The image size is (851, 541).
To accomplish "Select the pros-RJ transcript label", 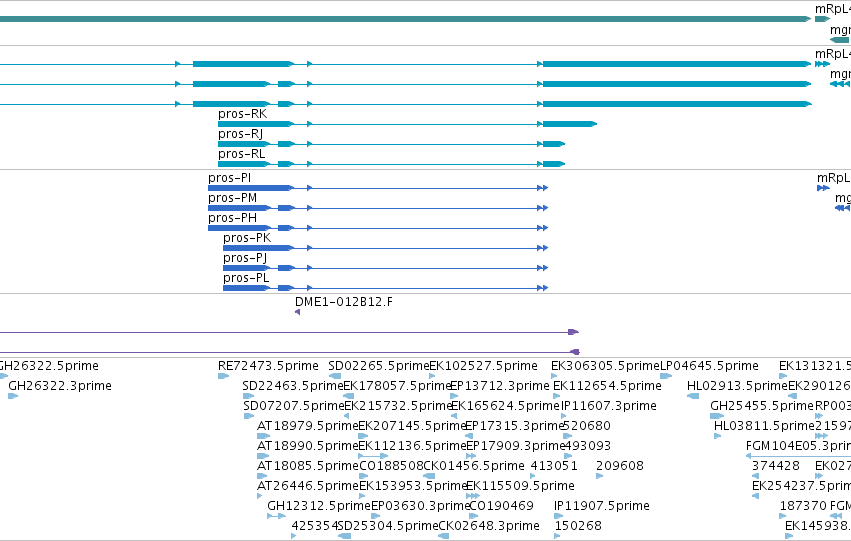I will tap(240, 134).
